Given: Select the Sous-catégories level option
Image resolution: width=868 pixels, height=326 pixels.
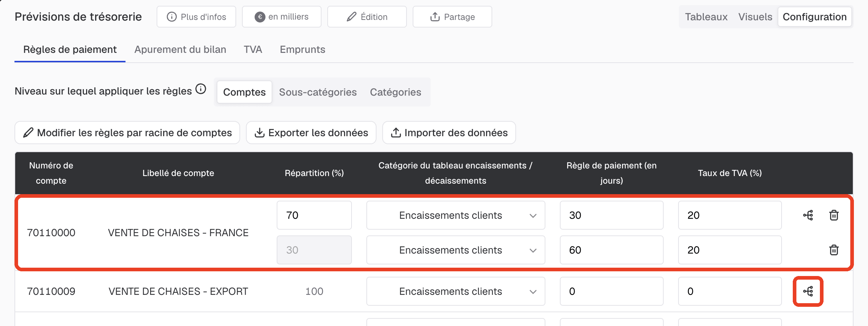Looking at the screenshot, I should 318,92.
